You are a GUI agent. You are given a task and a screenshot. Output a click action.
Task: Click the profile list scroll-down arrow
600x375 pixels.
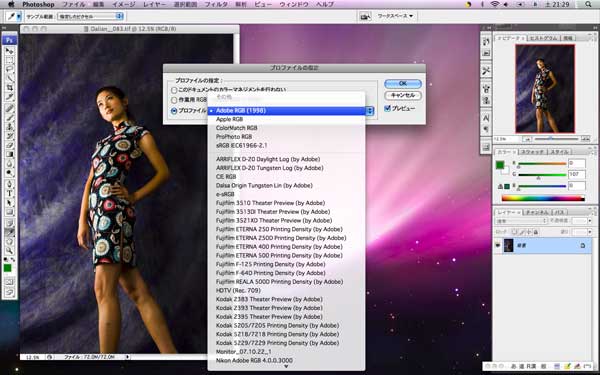click(x=286, y=367)
